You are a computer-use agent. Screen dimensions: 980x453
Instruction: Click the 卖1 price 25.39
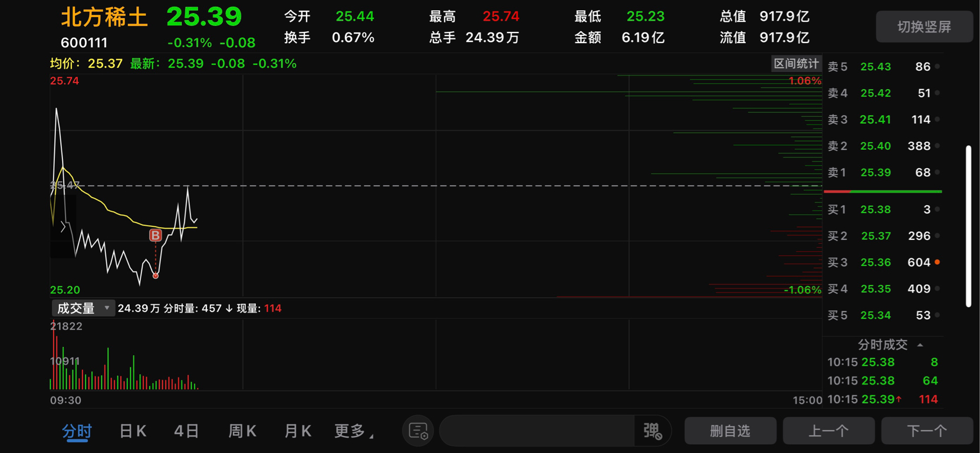876,172
